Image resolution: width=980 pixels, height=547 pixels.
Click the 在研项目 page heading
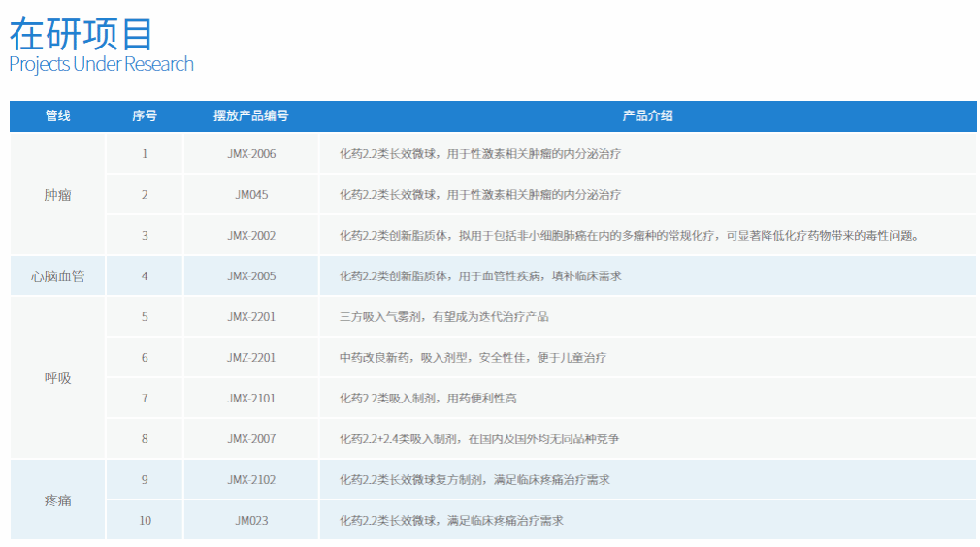pos(82,34)
